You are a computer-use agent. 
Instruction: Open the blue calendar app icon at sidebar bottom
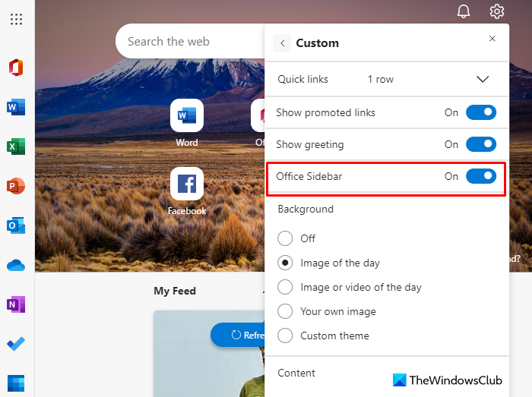point(16,383)
